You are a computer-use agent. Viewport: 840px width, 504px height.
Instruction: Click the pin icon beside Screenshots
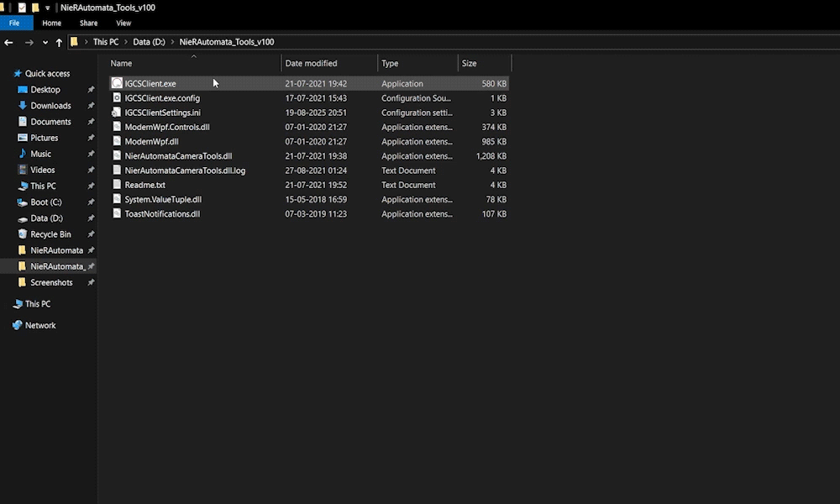point(91,282)
